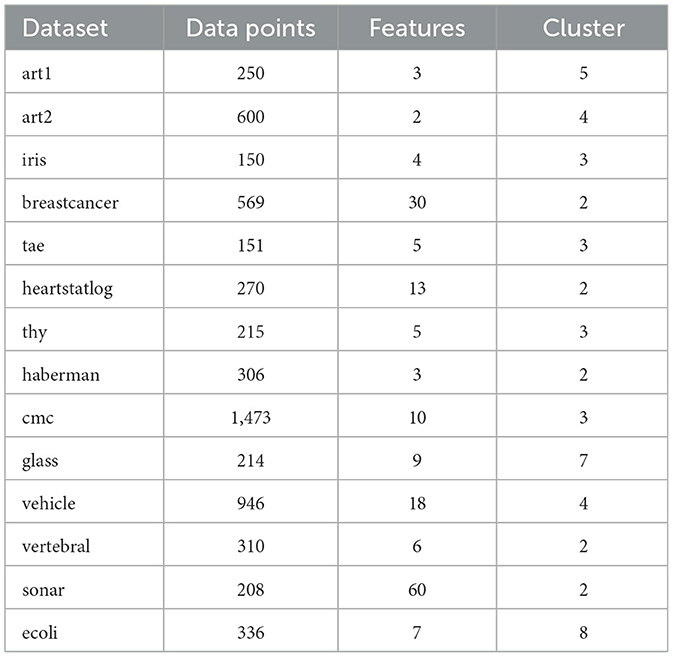Select the Cluster column header
The image size is (673, 657).
click(583, 27)
